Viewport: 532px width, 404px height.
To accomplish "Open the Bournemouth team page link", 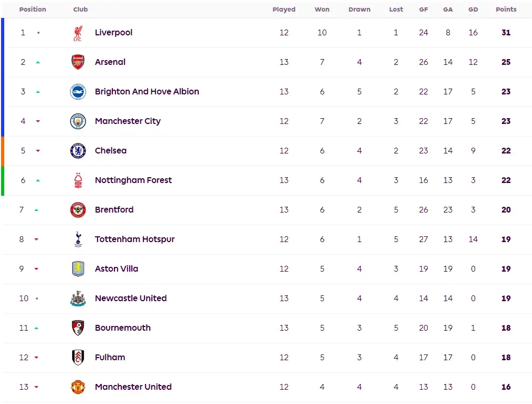I will pos(122,328).
